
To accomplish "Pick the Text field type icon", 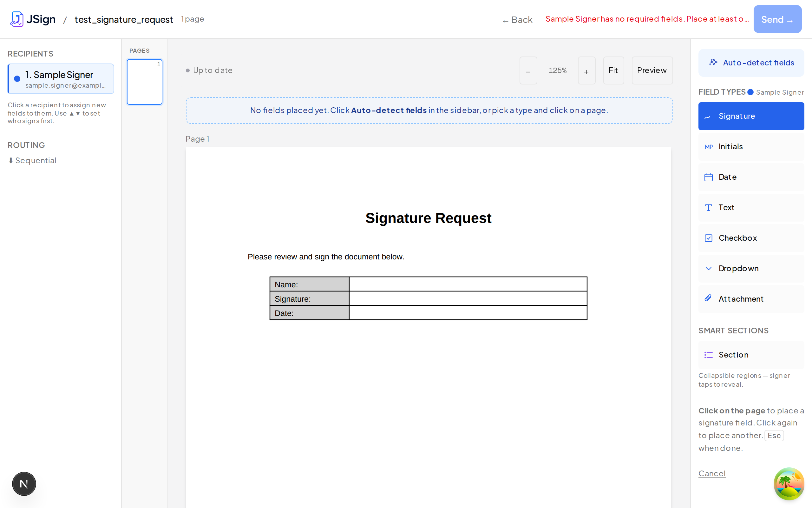I will 708,208.
